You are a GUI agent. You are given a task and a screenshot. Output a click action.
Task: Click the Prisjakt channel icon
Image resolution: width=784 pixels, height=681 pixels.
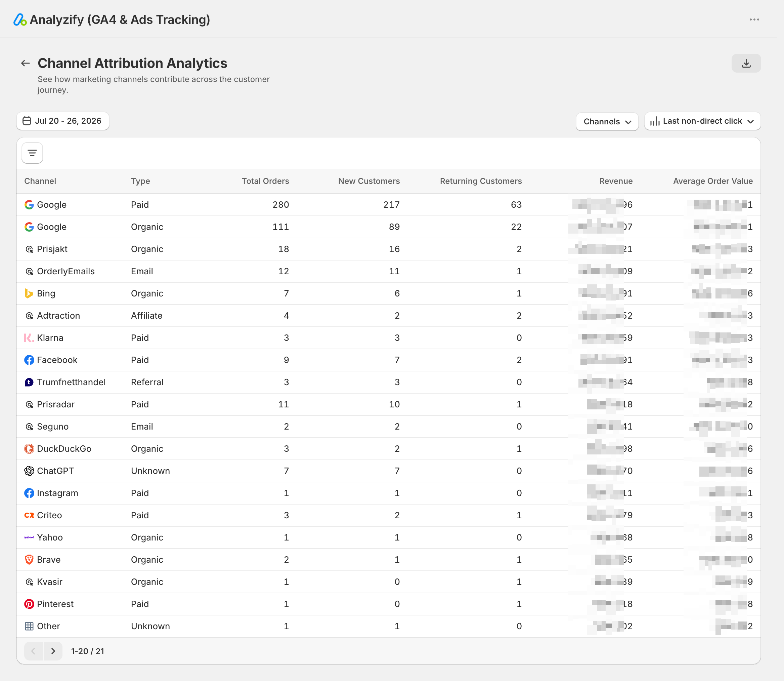[29, 249]
